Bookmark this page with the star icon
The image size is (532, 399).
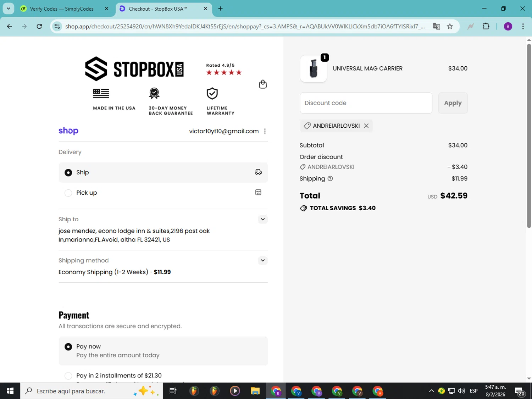450,26
